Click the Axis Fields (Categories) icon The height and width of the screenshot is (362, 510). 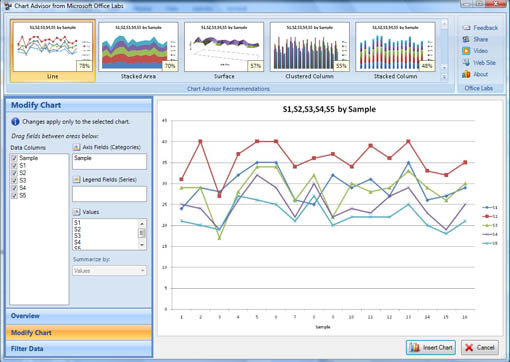point(77,147)
